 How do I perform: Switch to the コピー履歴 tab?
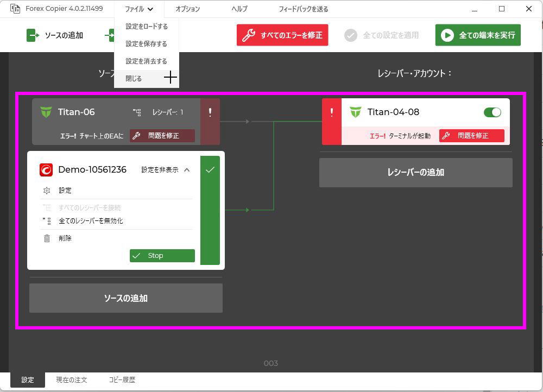(x=122, y=380)
